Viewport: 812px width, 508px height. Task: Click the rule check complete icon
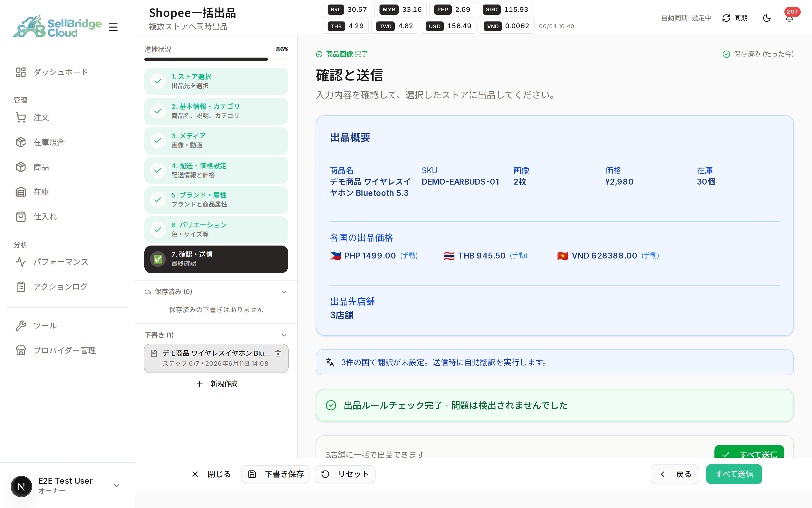click(x=331, y=405)
